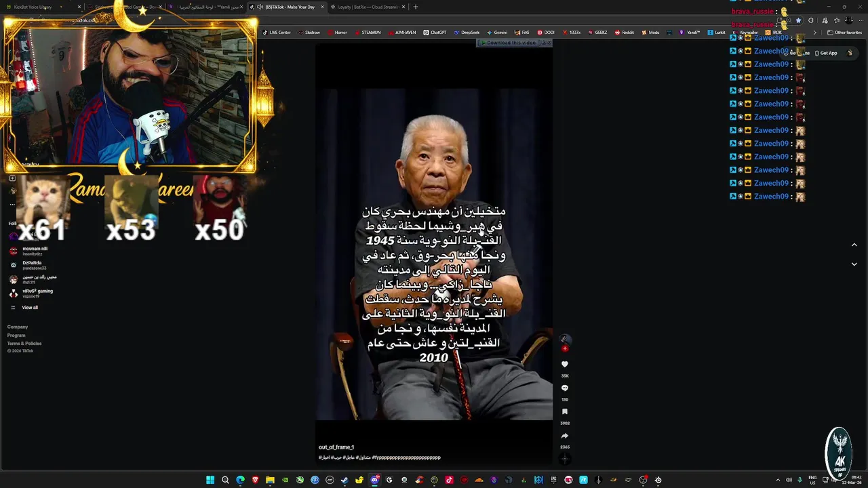
Task: Share the video via arrow icon
Action: [564, 436]
